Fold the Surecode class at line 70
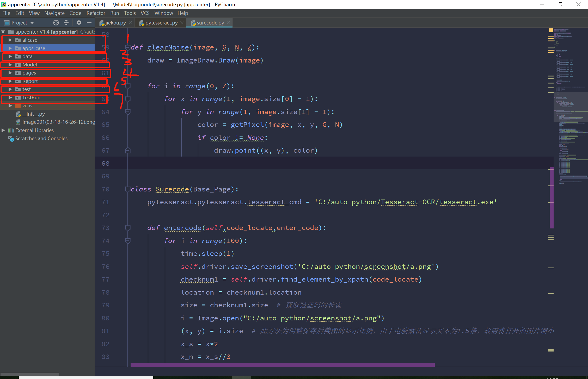Image resolution: width=588 pixels, height=379 pixels. click(128, 189)
